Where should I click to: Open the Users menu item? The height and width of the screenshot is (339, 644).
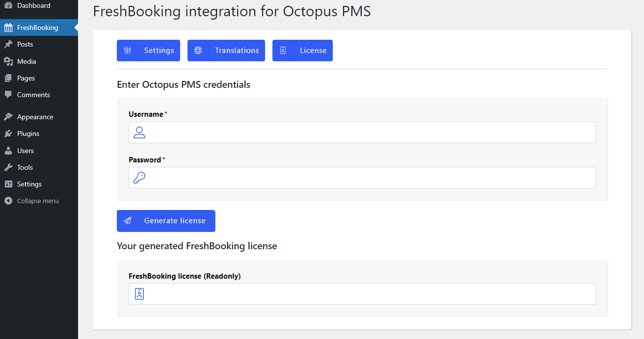[x=39, y=151]
